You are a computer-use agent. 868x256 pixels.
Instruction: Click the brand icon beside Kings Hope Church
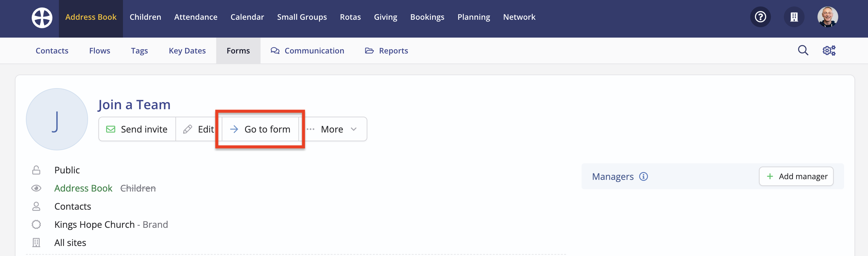tap(36, 224)
